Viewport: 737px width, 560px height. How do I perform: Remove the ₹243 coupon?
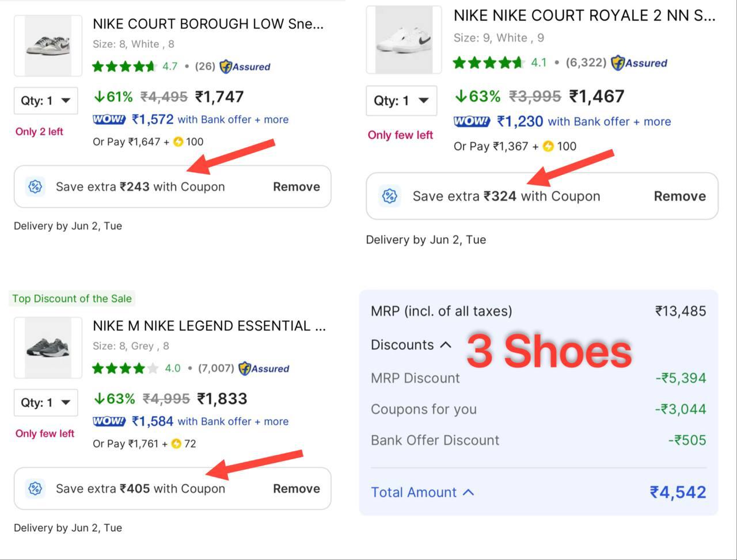(297, 186)
